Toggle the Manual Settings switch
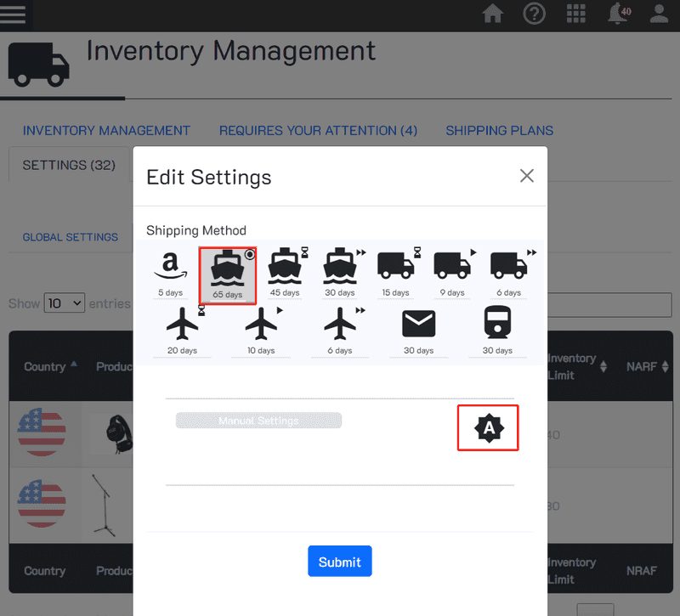The height and width of the screenshot is (616, 680). (258, 420)
